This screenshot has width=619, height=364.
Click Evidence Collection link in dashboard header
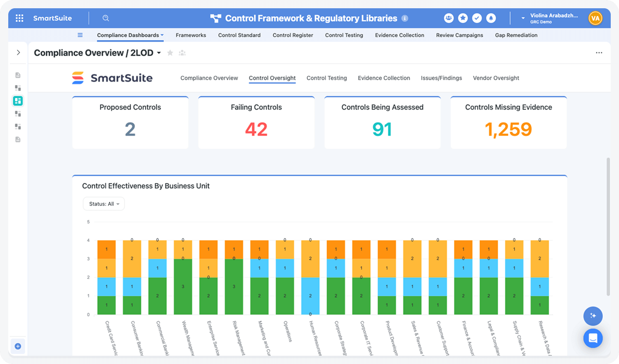point(384,78)
